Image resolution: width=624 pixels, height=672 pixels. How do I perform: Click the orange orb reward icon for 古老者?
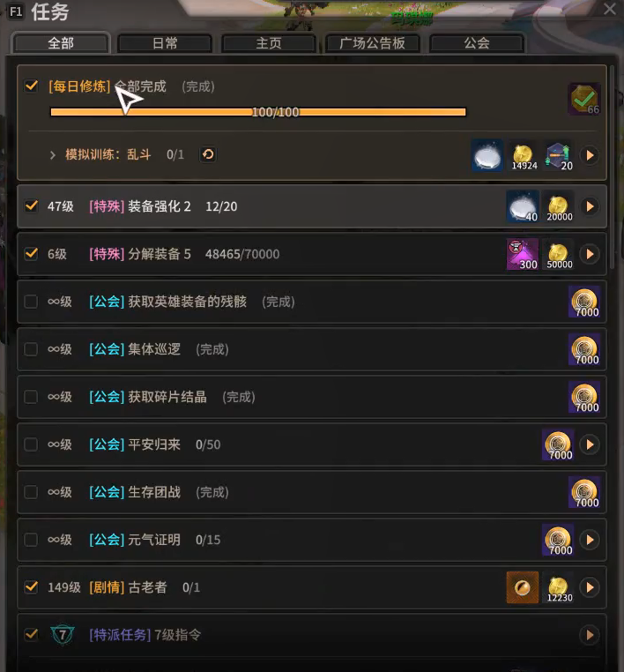point(523,587)
